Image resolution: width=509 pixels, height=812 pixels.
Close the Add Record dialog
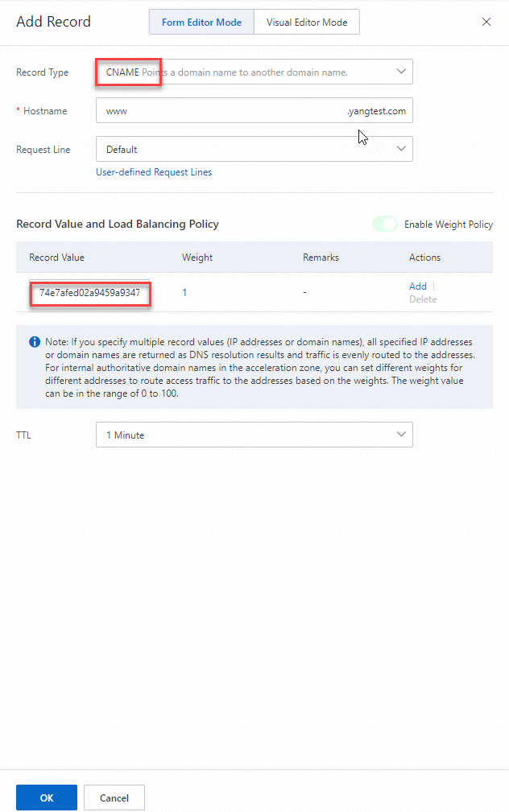tap(486, 23)
